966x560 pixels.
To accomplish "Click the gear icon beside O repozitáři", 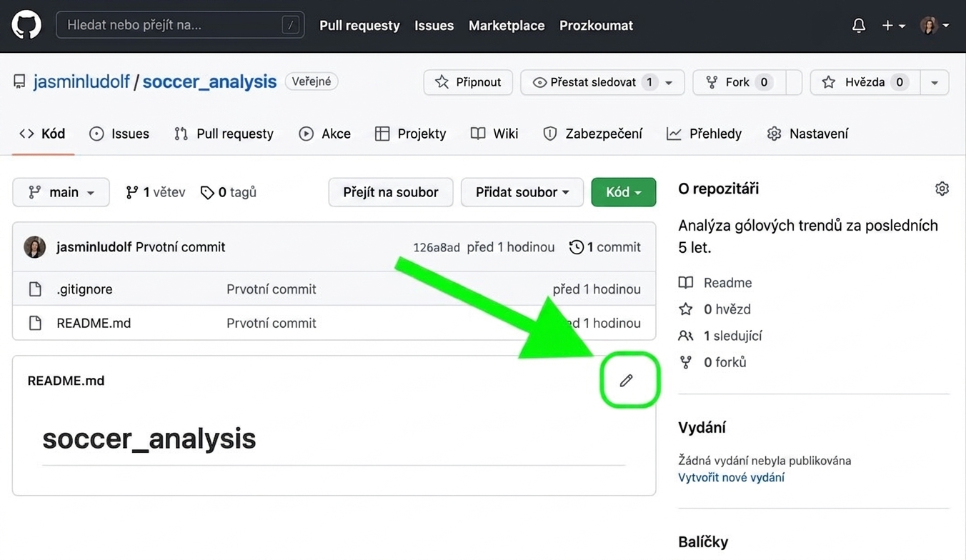I will [942, 189].
